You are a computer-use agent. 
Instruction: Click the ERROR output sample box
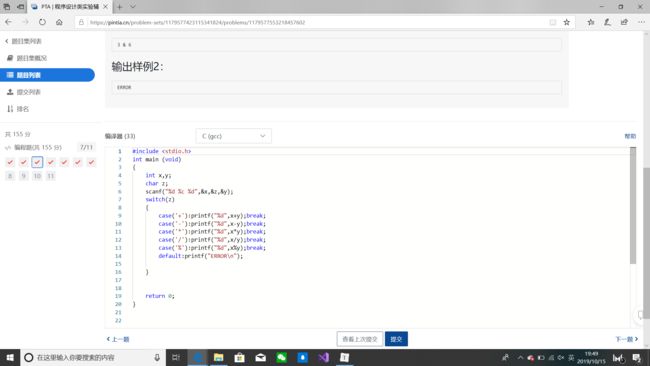coord(337,87)
